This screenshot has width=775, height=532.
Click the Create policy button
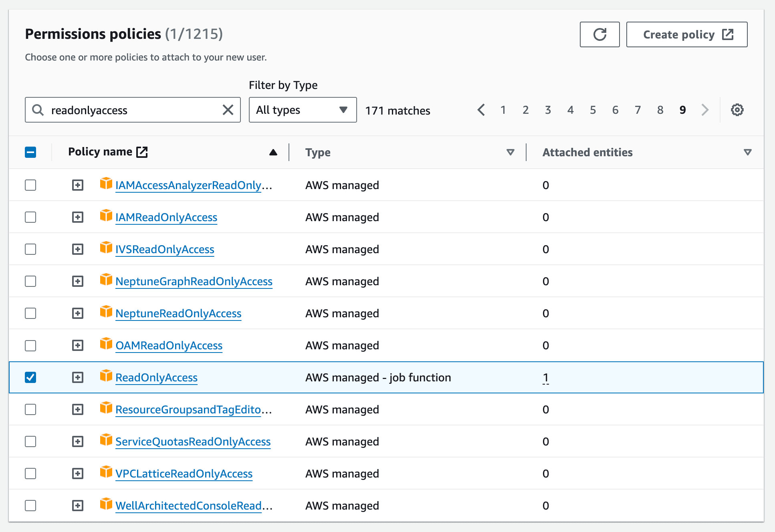pos(686,34)
